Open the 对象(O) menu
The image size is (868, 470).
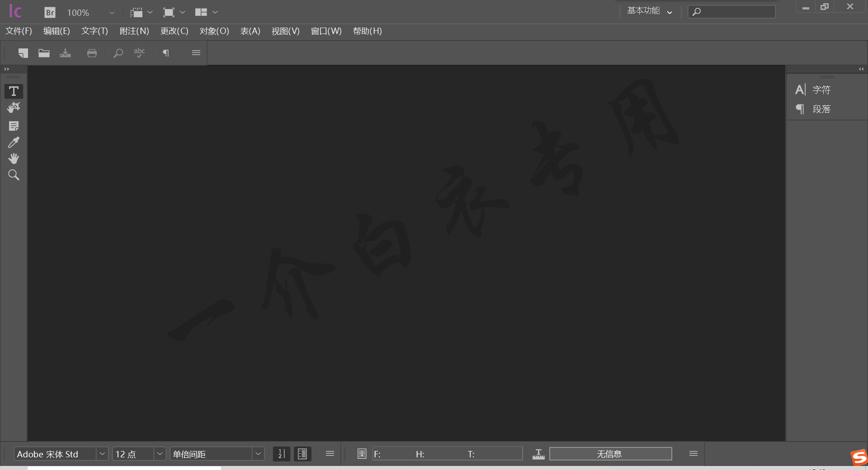pyautogui.click(x=214, y=31)
